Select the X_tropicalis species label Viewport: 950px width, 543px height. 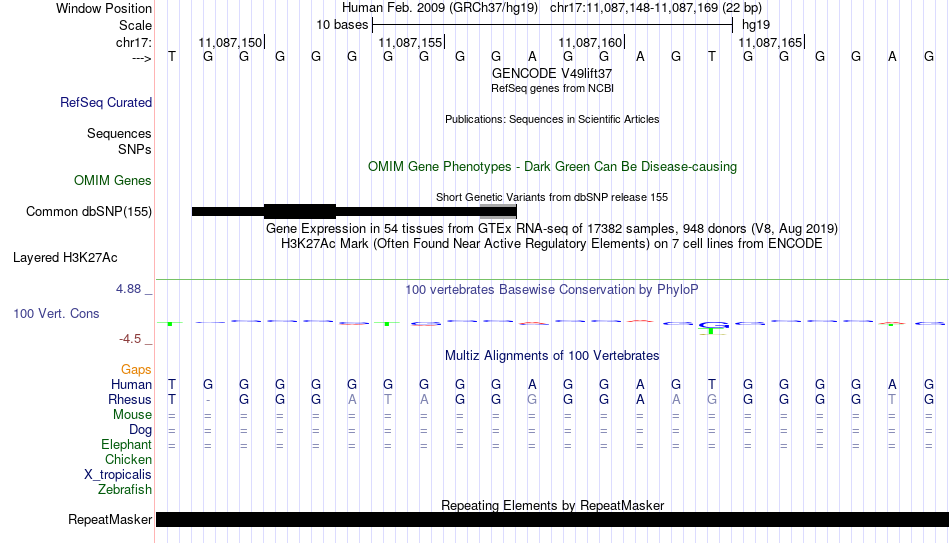point(118,475)
